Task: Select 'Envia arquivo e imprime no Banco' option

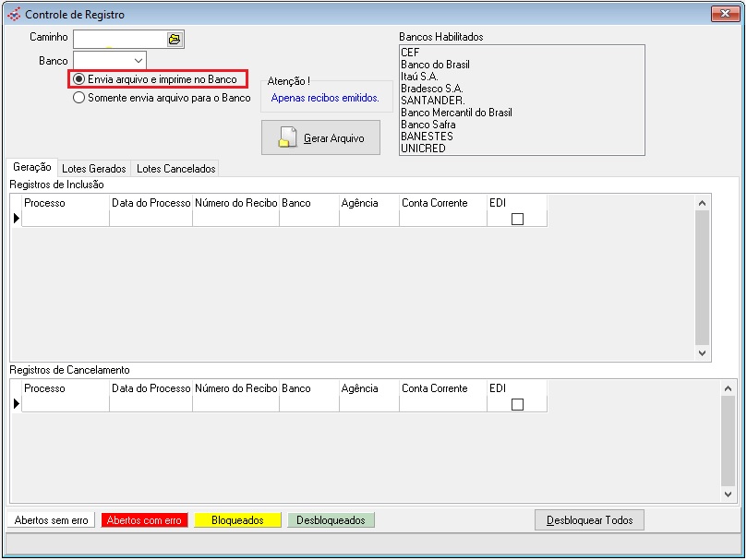Action: point(79,79)
